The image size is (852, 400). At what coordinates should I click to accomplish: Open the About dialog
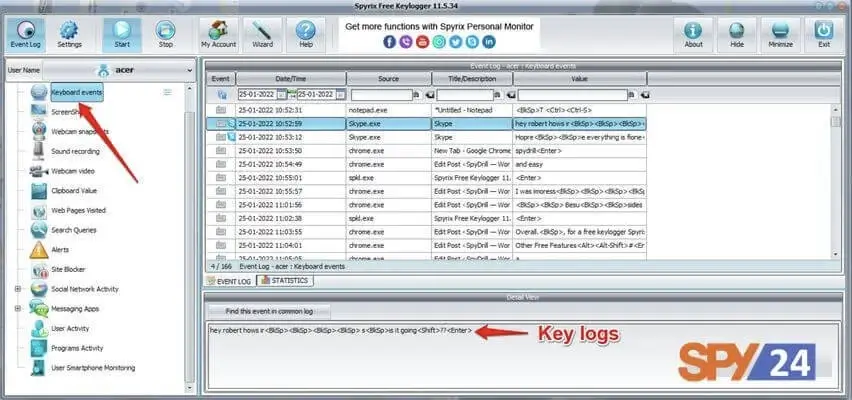pos(693,35)
